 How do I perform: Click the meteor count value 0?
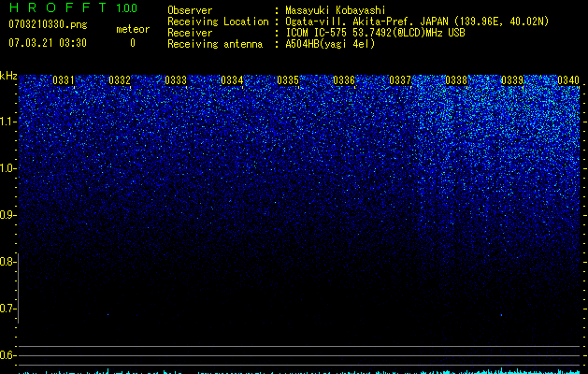pyautogui.click(x=133, y=43)
